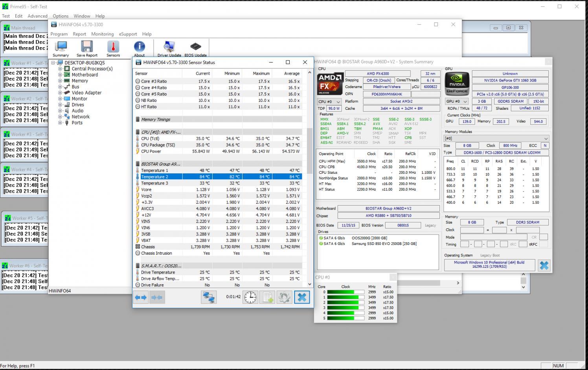
Task: Close the Sensor Status with blue X button
Action: 302,297
